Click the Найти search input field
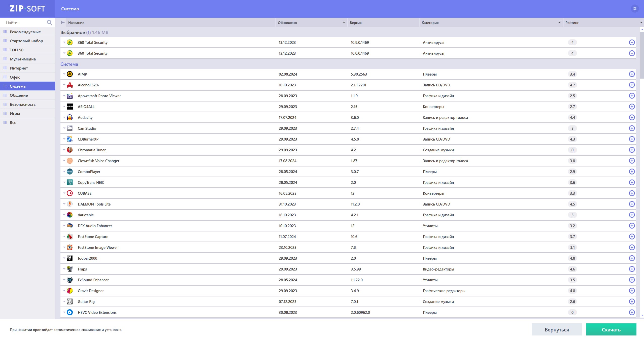Viewport: 644px width, 339px height. [25, 23]
